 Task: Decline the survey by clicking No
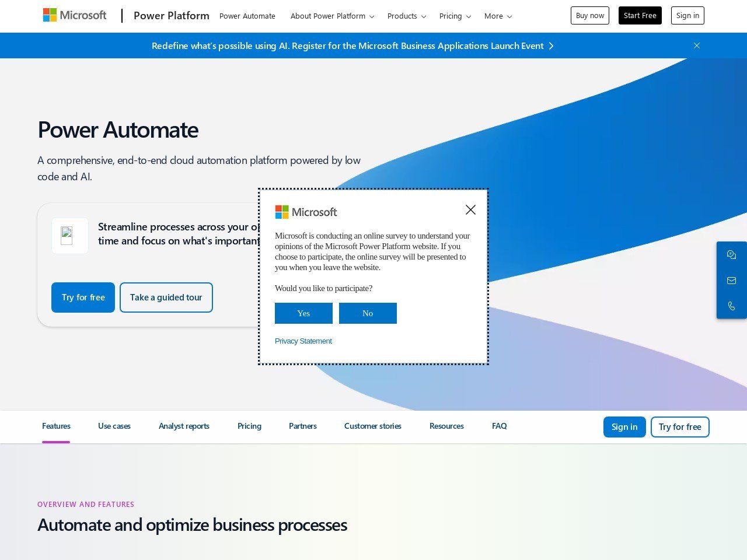tap(368, 313)
